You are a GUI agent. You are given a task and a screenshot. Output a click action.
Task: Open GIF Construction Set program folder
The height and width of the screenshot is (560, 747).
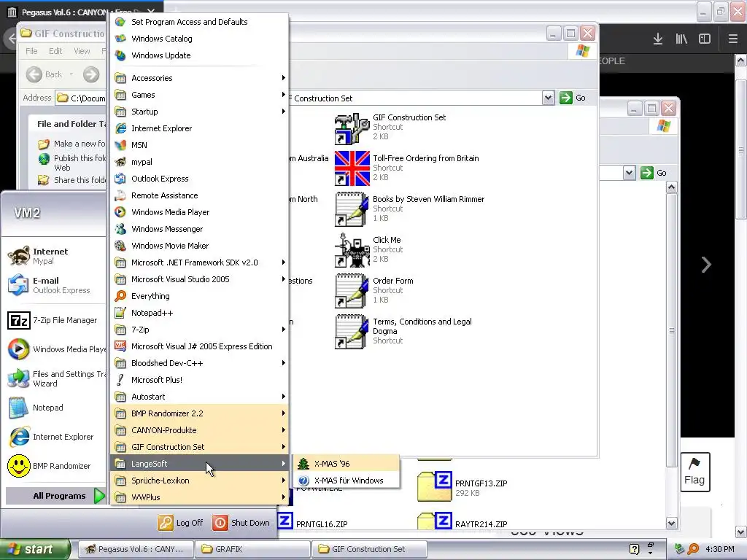199,447
